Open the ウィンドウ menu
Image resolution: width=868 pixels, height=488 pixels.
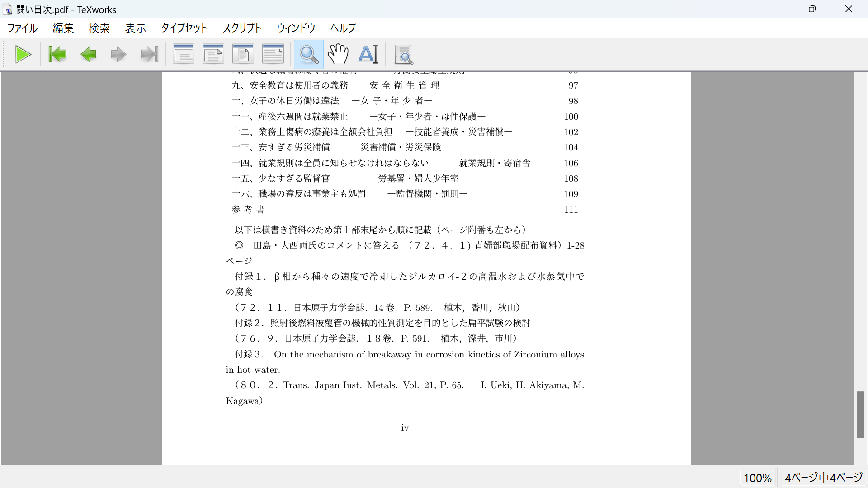click(x=296, y=28)
